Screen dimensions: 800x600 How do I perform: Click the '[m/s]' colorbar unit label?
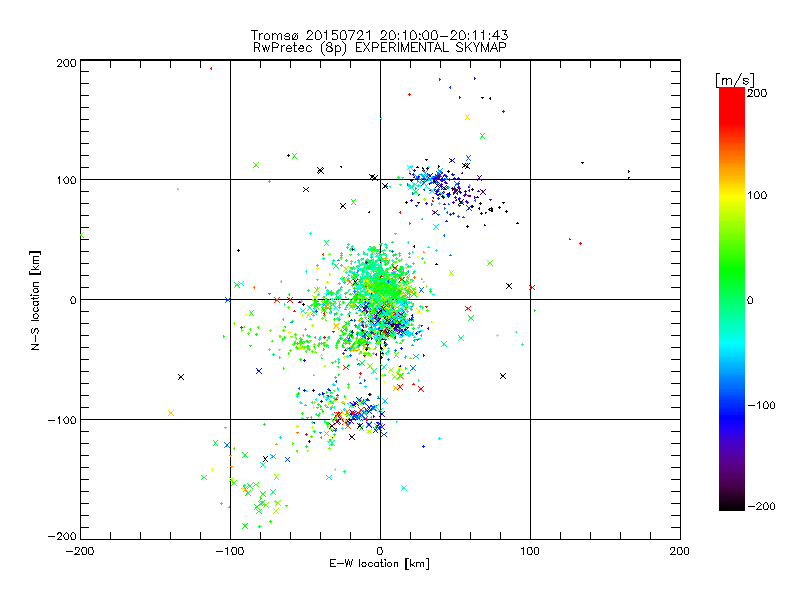[x=735, y=80]
